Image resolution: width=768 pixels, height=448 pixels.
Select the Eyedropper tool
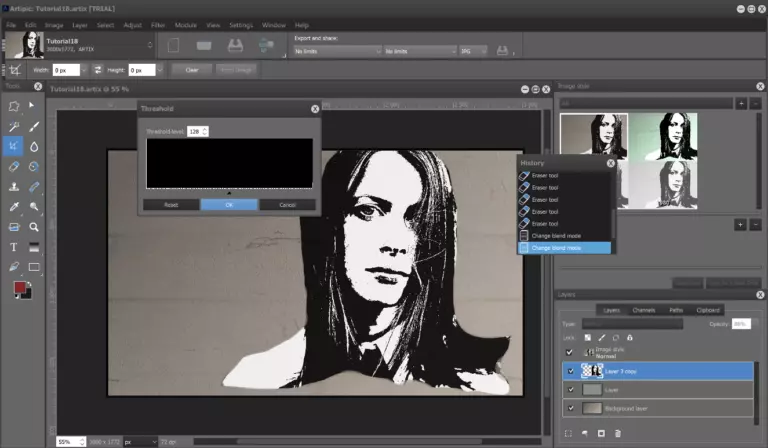tap(14, 207)
